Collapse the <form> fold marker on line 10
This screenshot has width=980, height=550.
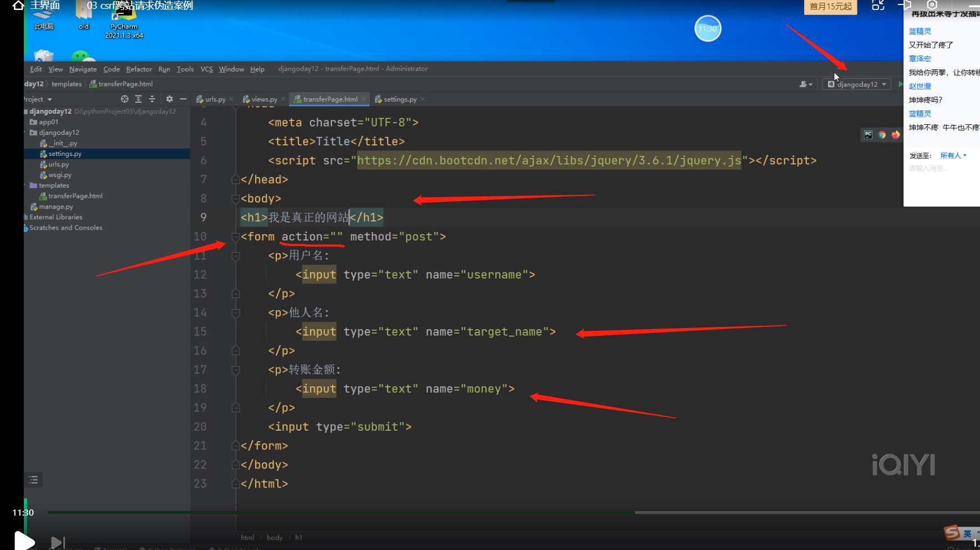236,236
